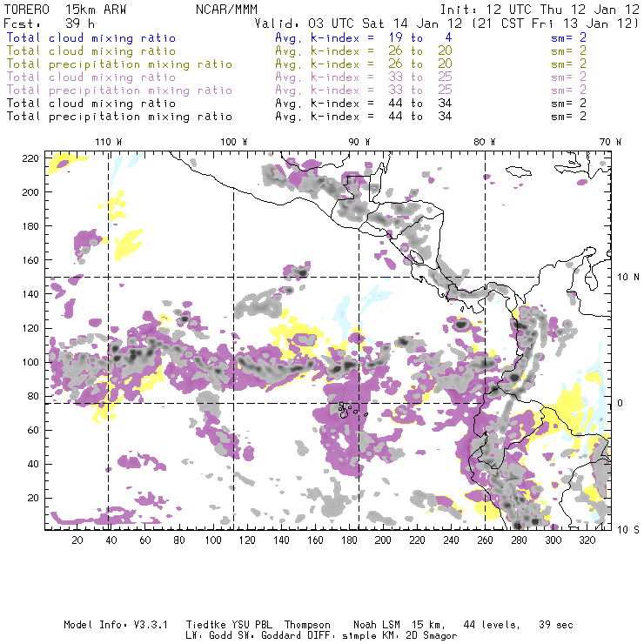Click the '90 W' longitude label
Viewport: 644px width, 644px height.
359,142
